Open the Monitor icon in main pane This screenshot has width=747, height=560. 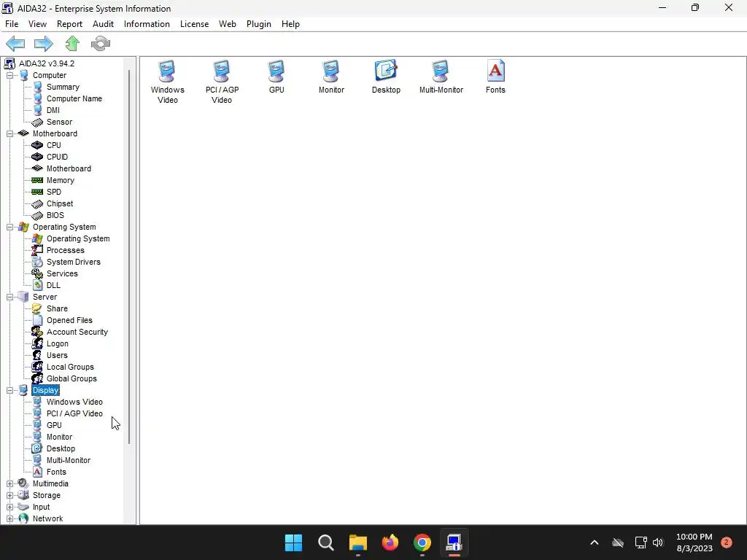pos(331,77)
